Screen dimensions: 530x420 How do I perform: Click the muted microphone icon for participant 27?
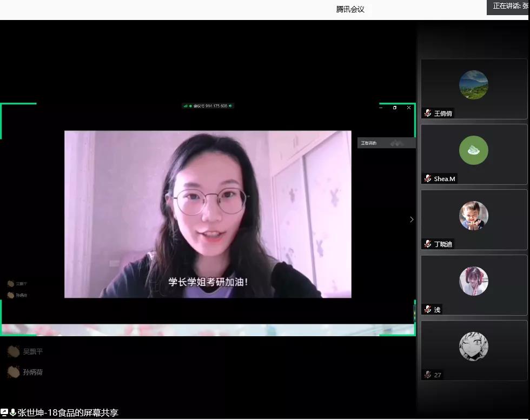(x=428, y=375)
